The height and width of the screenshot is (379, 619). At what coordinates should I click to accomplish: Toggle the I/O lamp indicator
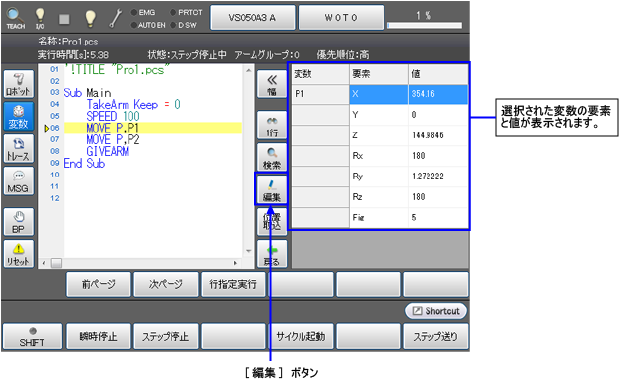(40, 18)
